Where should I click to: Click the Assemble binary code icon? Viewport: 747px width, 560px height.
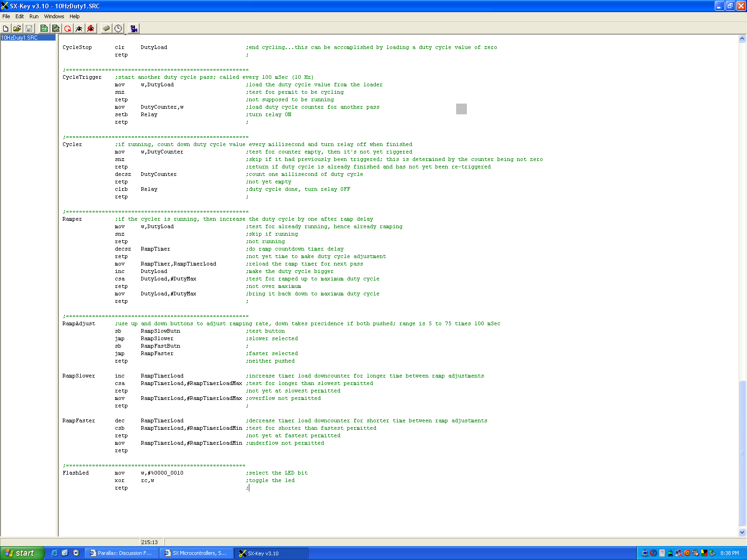[x=44, y=28]
